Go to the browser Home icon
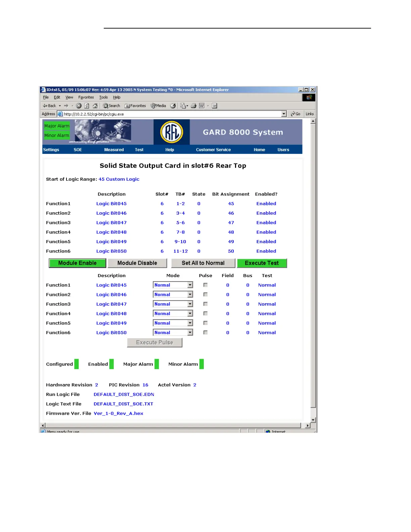The width and height of the screenshot is (411, 532). (x=95, y=106)
